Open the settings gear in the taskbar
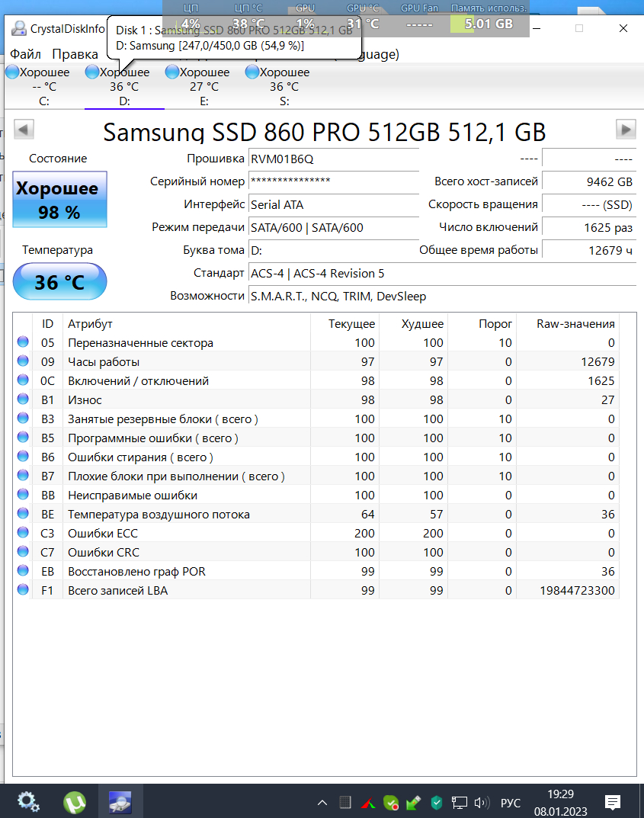 pyautogui.click(x=28, y=801)
